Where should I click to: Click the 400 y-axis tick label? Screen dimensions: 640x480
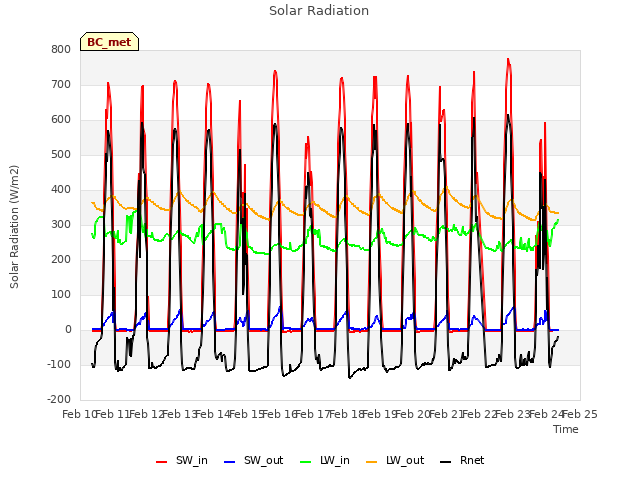(61, 190)
